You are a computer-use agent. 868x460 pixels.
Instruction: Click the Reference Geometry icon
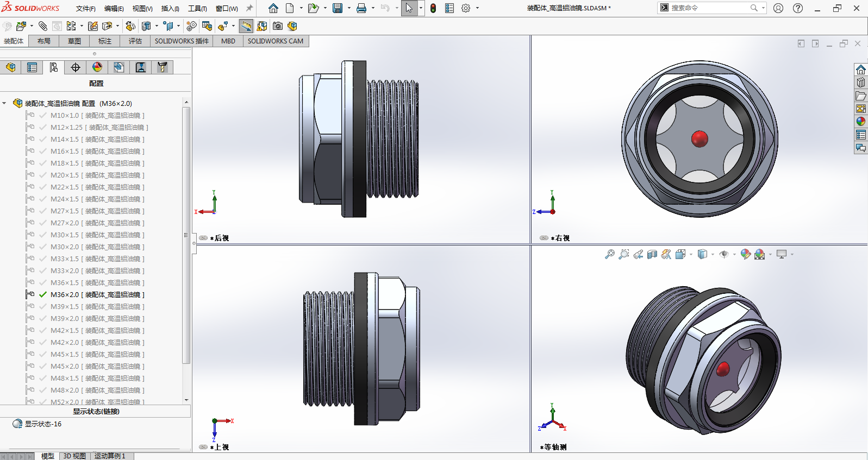(x=168, y=26)
